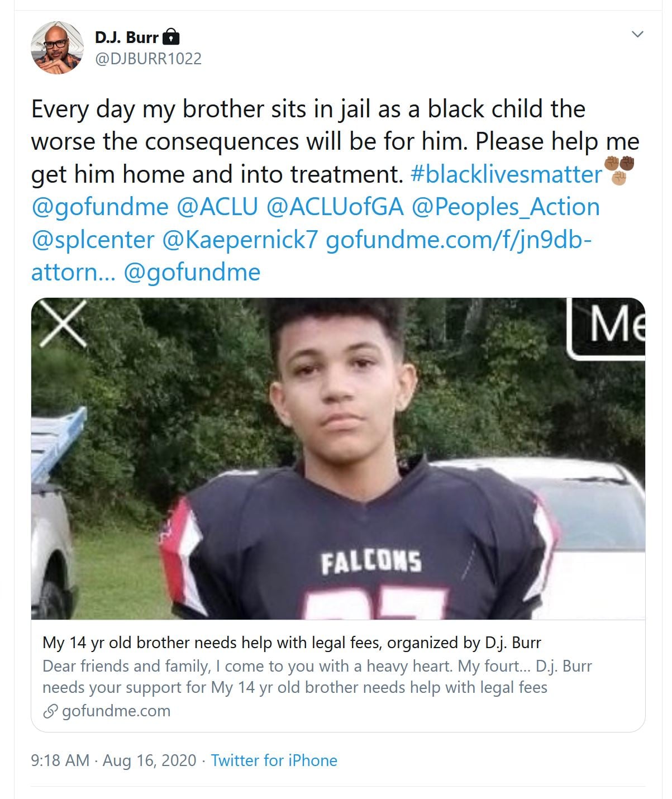This screenshot has width=672, height=799.
Task: Click the X icon on preview image
Action: [x=64, y=324]
